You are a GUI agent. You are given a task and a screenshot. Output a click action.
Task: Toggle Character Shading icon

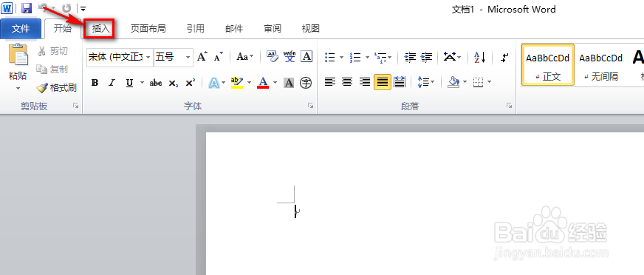click(x=290, y=83)
